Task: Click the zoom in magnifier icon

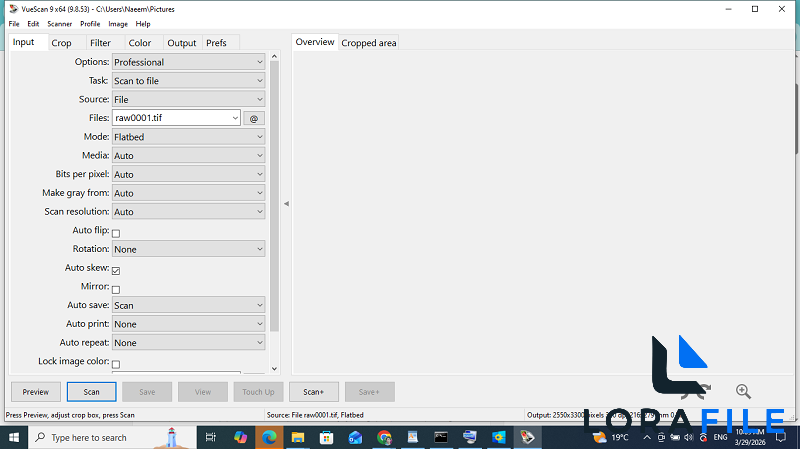Action: pyautogui.click(x=743, y=391)
